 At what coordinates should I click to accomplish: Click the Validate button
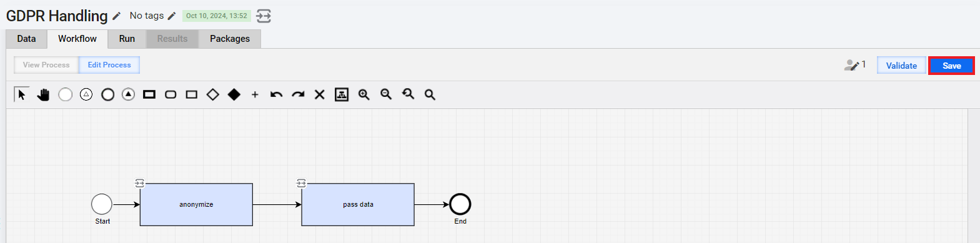(901, 66)
